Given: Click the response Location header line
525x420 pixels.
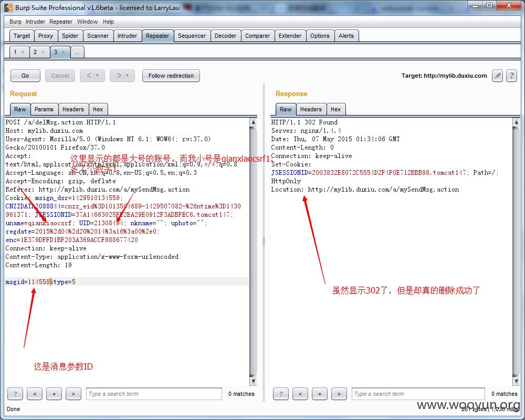Looking at the screenshot, I should click(365, 190).
